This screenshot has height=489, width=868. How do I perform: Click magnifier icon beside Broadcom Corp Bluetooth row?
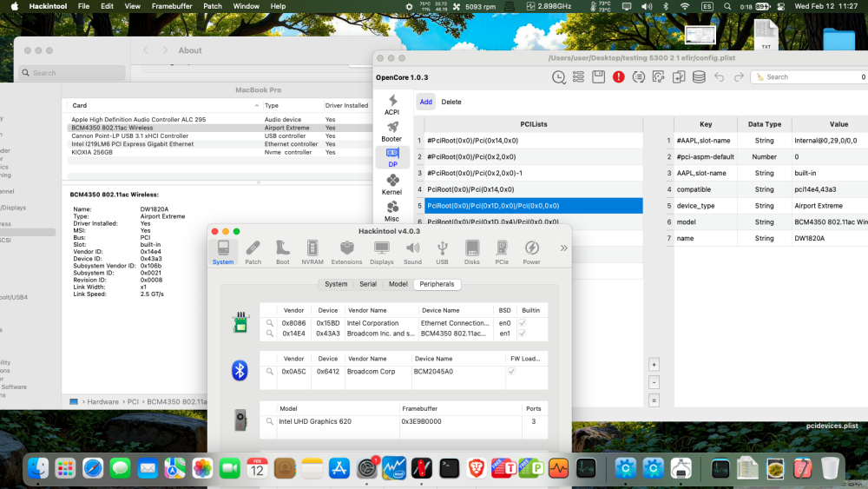click(270, 372)
